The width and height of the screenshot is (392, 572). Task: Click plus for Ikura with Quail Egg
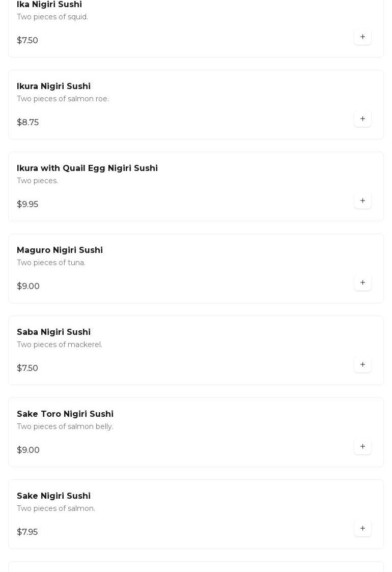click(x=362, y=201)
